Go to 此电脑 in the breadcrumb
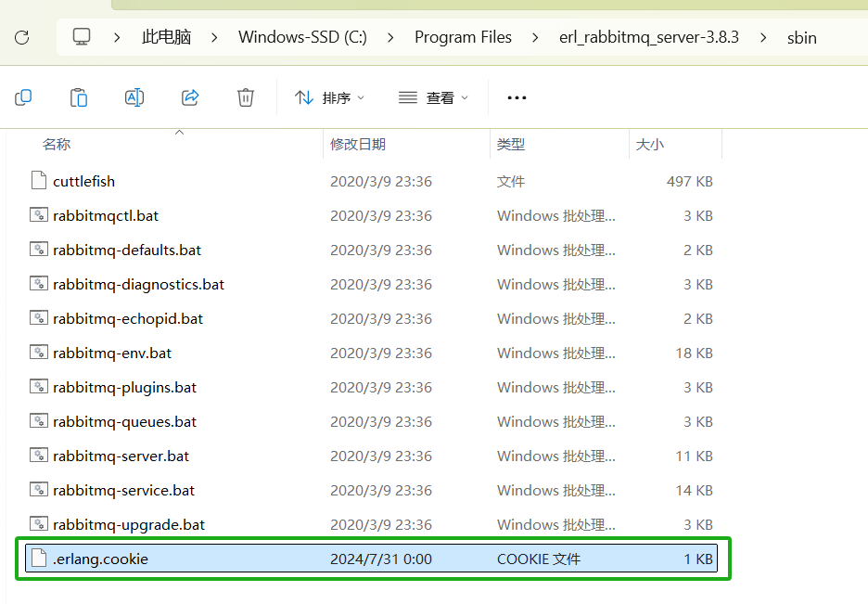 point(167,37)
